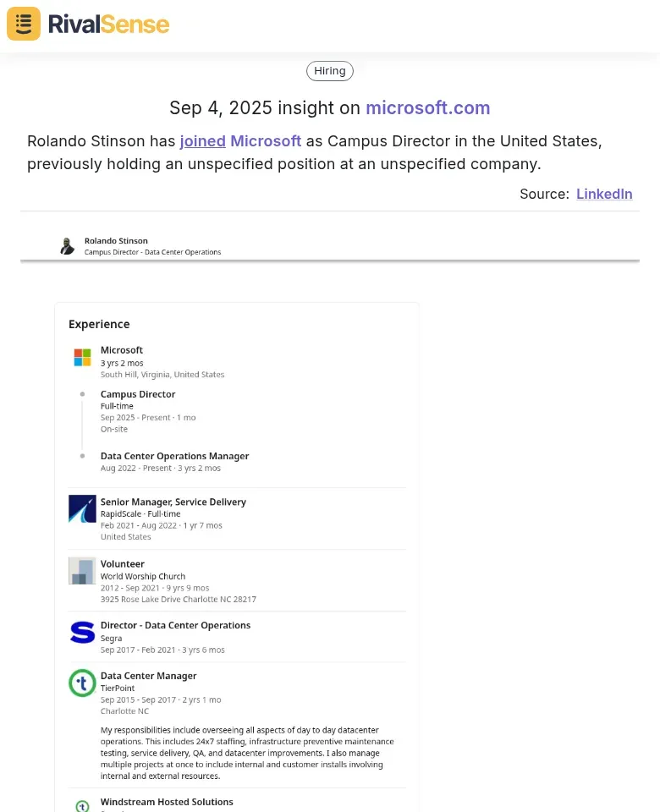Click the RapidScale company logo

point(82,508)
